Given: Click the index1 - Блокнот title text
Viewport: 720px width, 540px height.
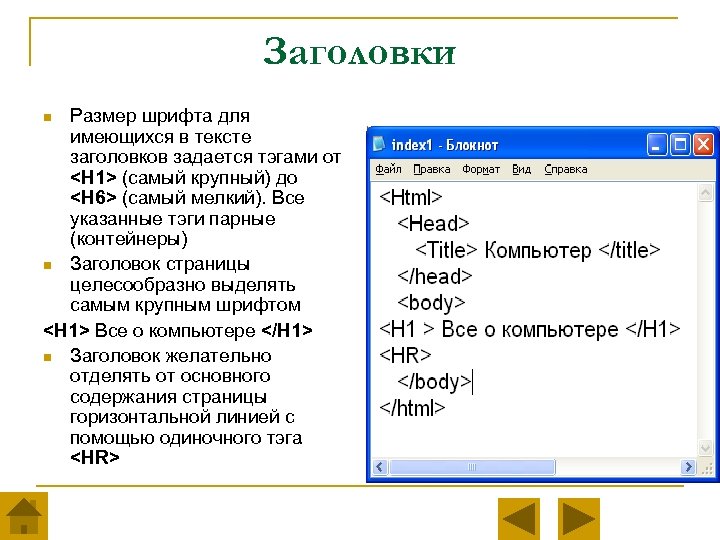Looking at the screenshot, I should (x=444, y=145).
